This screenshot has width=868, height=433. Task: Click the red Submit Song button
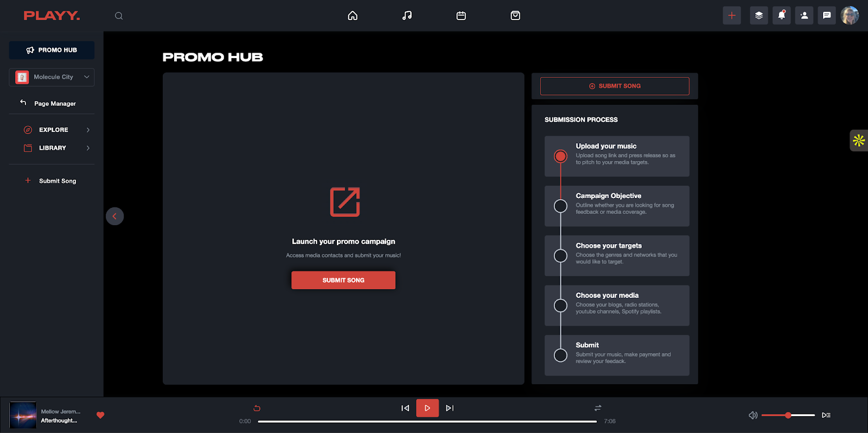(x=343, y=280)
